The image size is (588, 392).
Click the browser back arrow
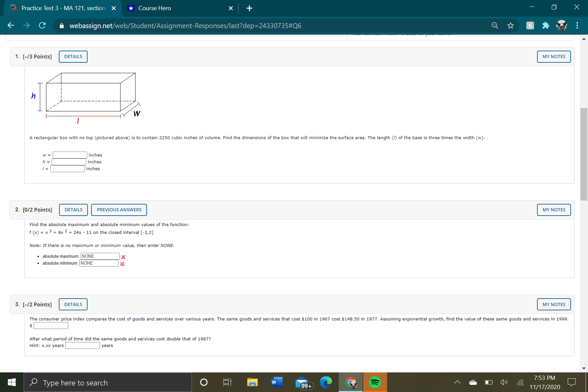click(11, 25)
